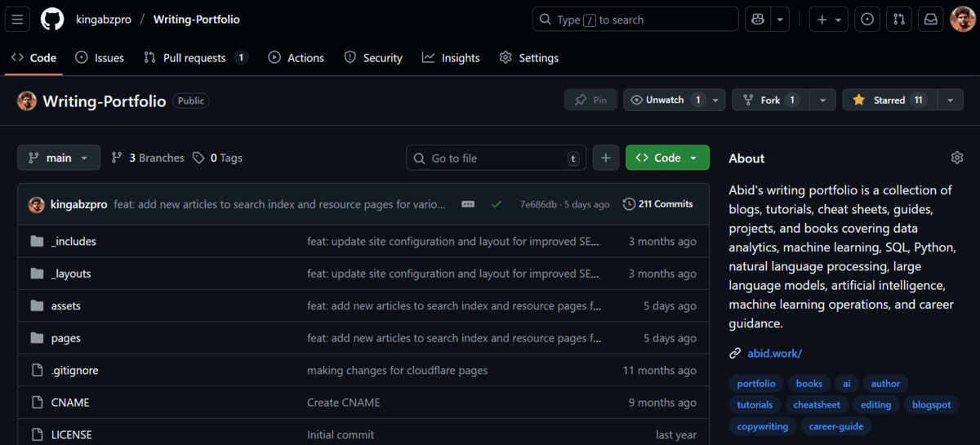
Task: Open the main branch selector dropdown
Action: pyautogui.click(x=59, y=158)
